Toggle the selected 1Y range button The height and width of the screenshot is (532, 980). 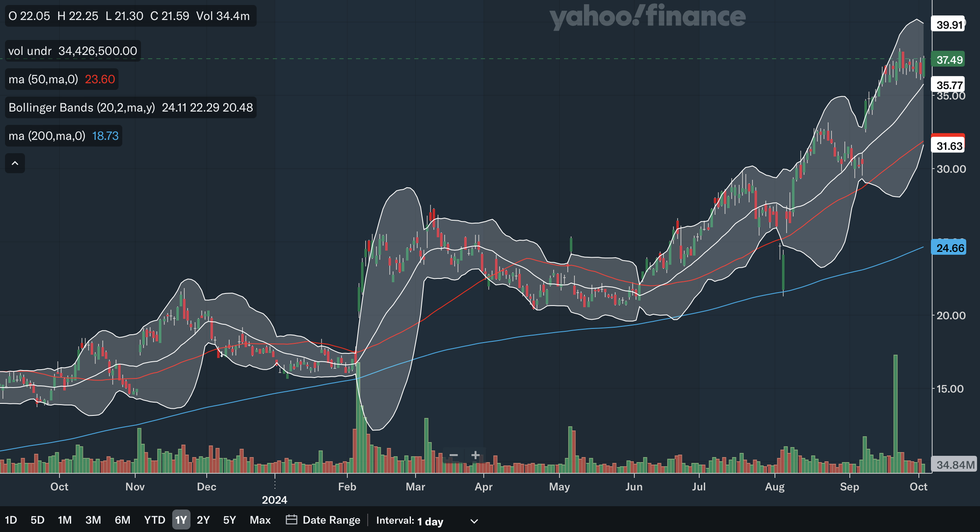181,520
